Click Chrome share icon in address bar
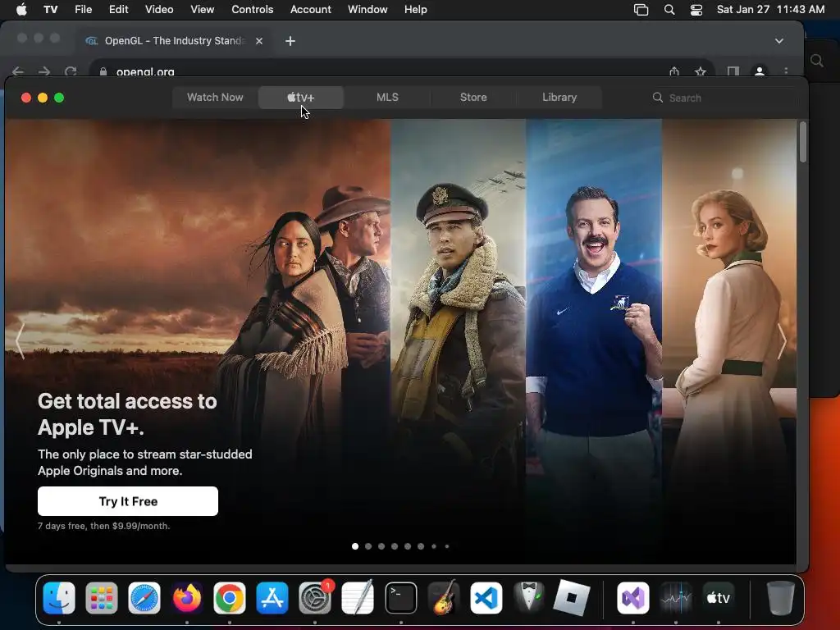The height and width of the screenshot is (630, 840). (x=674, y=71)
